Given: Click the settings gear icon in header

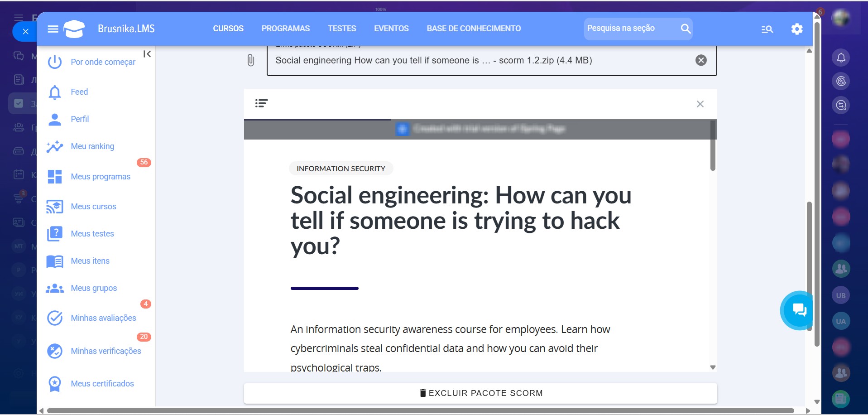Looking at the screenshot, I should click(x=796, y=29).
